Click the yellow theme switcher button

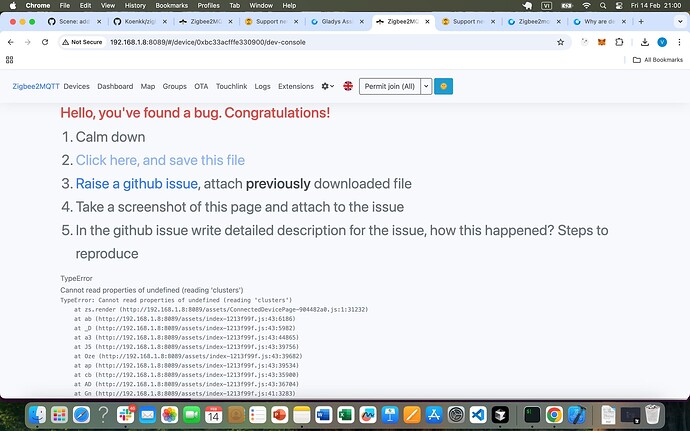pos(443,87)
